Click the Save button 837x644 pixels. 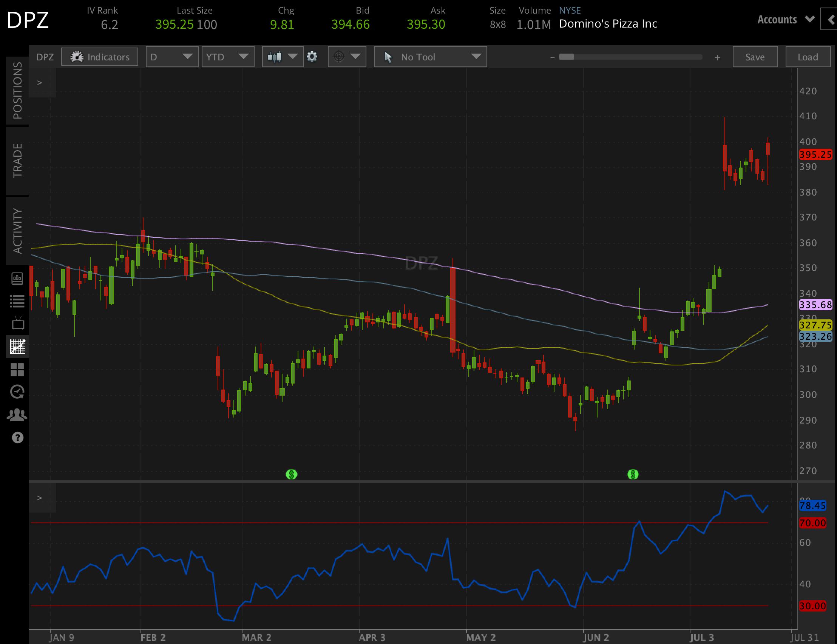pos(755,56)
